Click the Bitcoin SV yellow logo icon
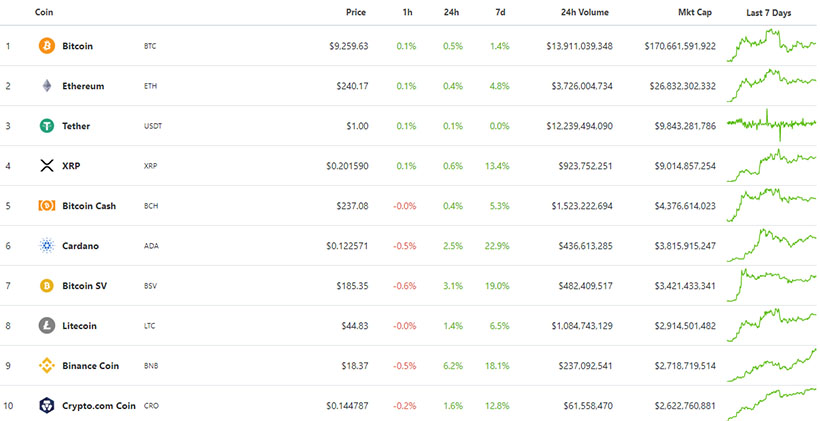 (x=47, y=286)
